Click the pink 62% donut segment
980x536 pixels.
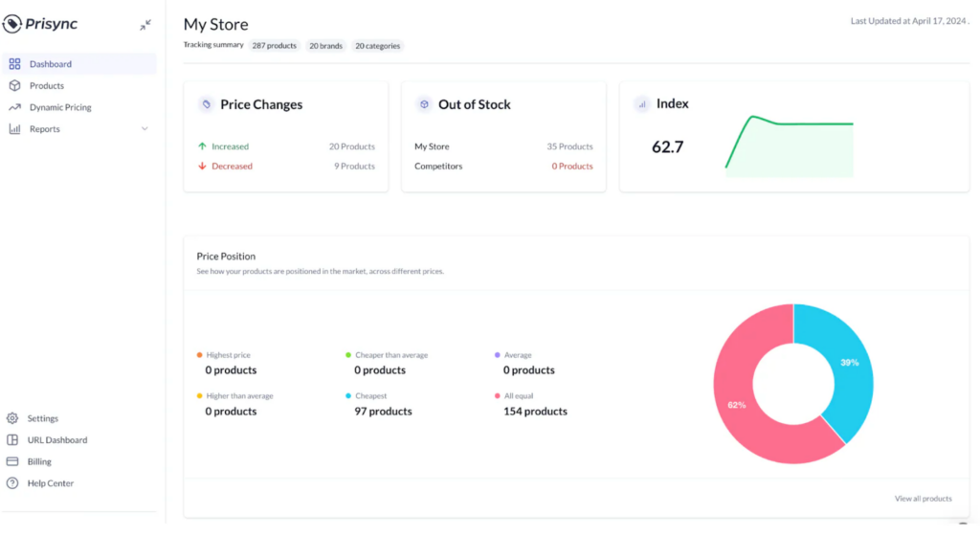pyautogui.click(x=737, y=405)
